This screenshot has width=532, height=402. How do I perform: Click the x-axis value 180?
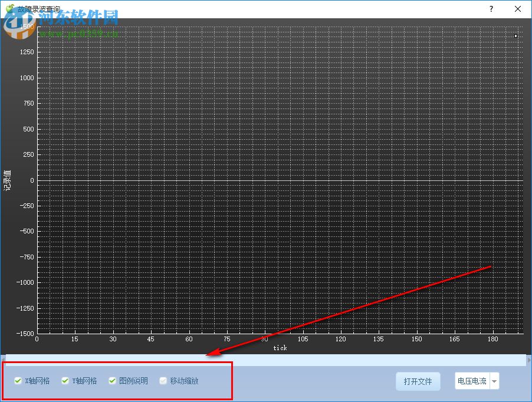pos(492,339)
